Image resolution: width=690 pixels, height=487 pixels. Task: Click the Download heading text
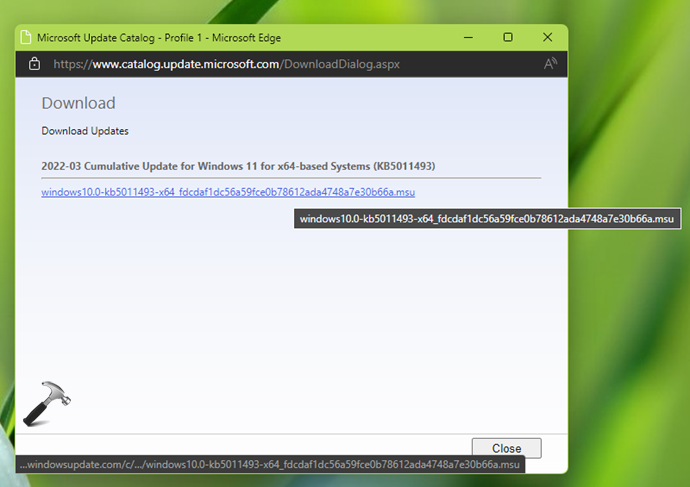pyautogui.click(x=78, y=103)
